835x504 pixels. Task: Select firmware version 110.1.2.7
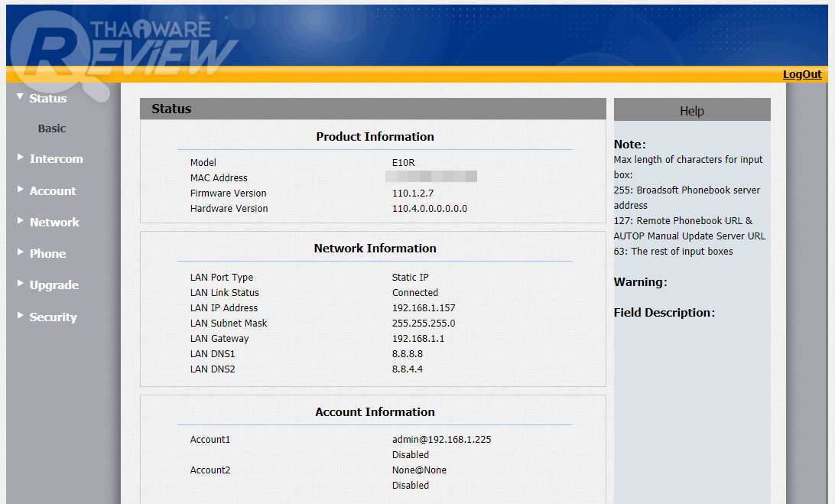point(413,193)
